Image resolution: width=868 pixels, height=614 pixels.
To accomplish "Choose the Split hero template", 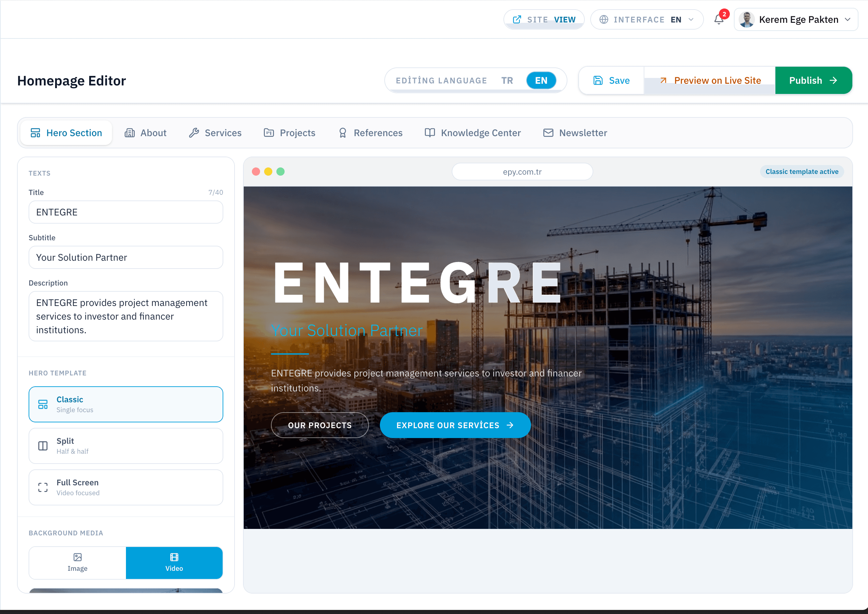I will pos(126,446).
